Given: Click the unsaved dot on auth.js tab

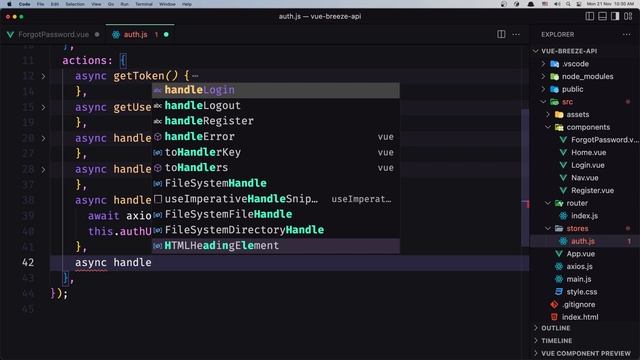Looking at the screenshot, I should [x=166, y=35].
